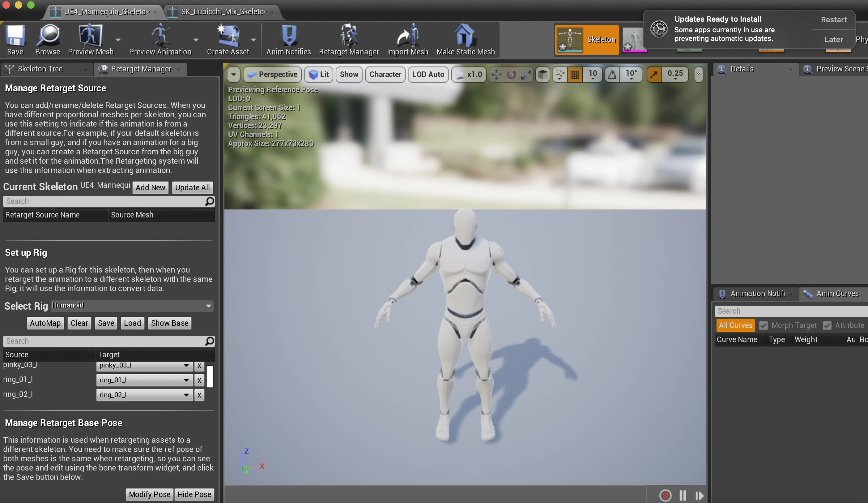Expand hidden viewport toolbar options chevron
This screenshot has height=503, width=868.
point(699,75)
